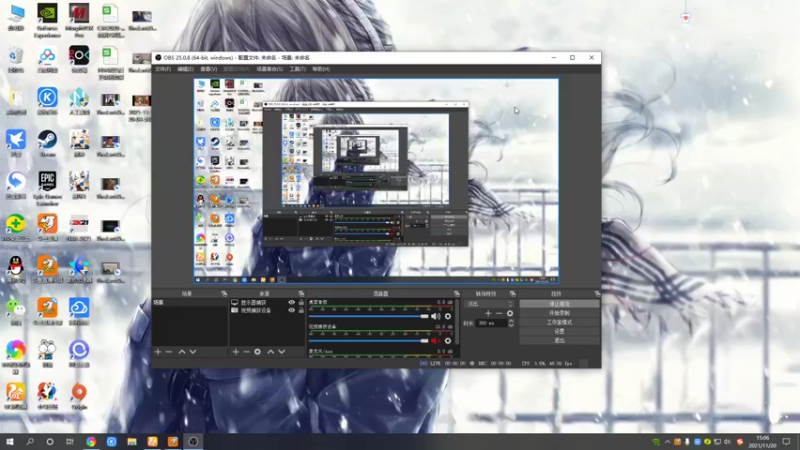
Task: Remove selected scene with the minus icon in the Scenes dock
Action: coord(169,352)
